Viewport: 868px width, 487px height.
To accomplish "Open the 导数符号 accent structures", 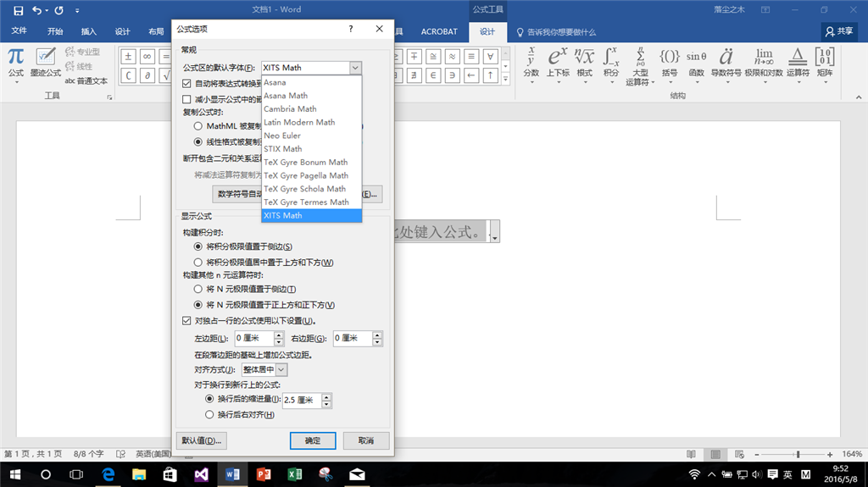I will [x=726, y=64].
